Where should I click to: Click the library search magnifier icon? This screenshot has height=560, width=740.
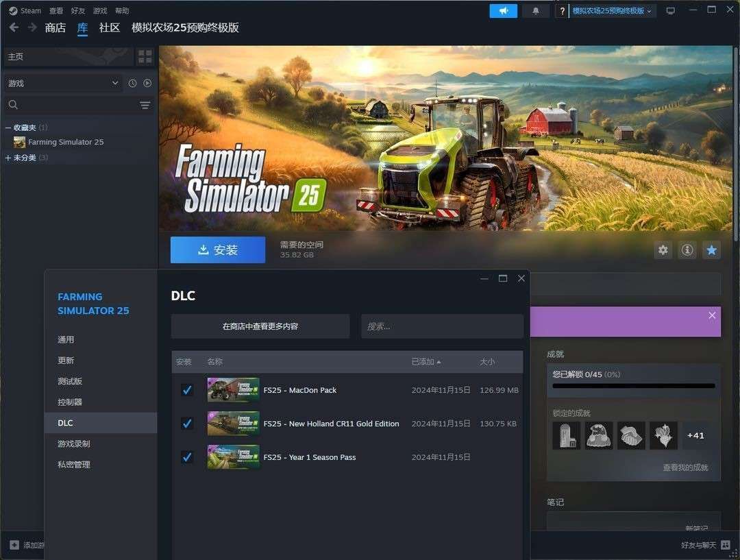coord(13,105)
